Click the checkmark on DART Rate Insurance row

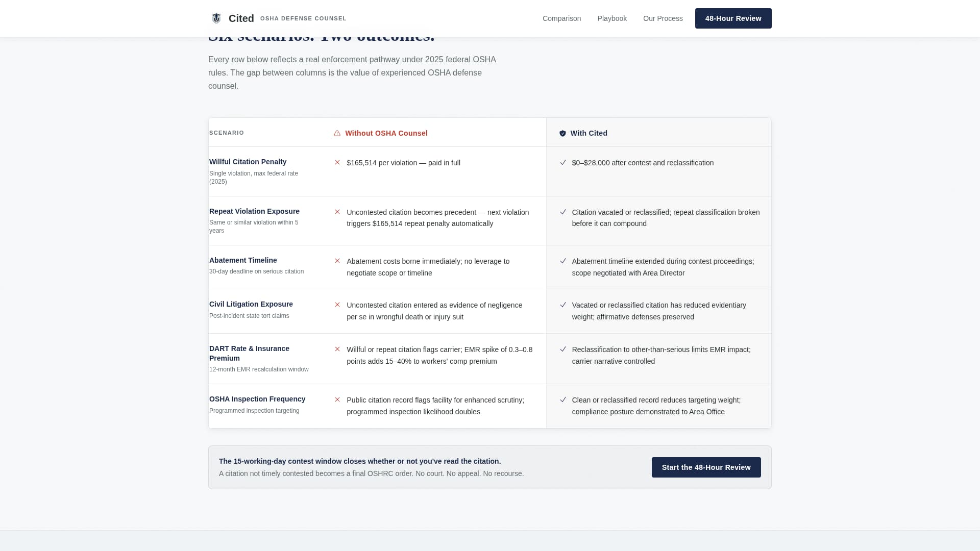pos(563,349)
